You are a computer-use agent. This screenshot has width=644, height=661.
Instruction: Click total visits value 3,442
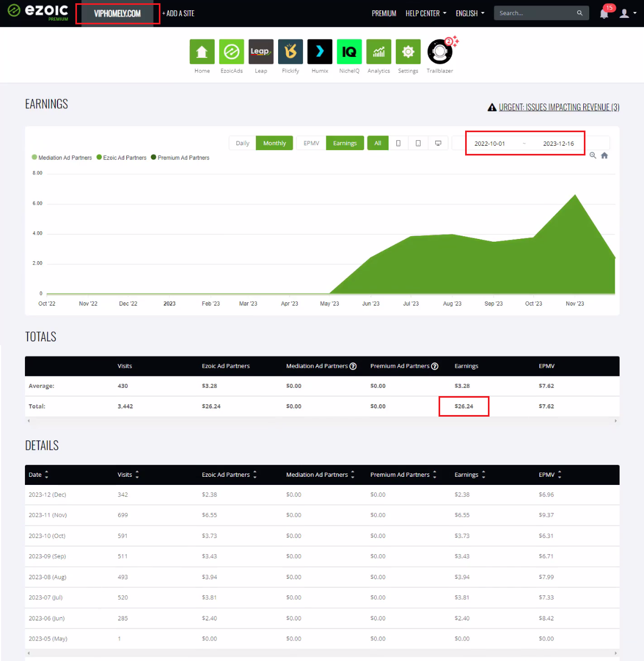point(125,406)
